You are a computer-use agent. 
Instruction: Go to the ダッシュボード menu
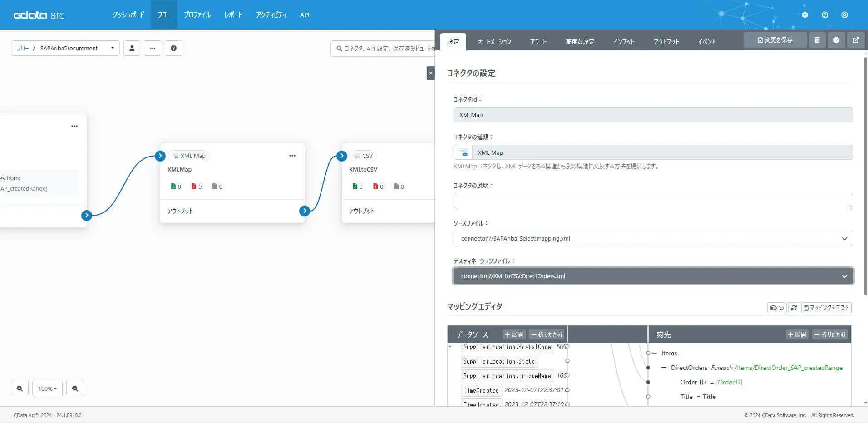(x=128, y=15)
